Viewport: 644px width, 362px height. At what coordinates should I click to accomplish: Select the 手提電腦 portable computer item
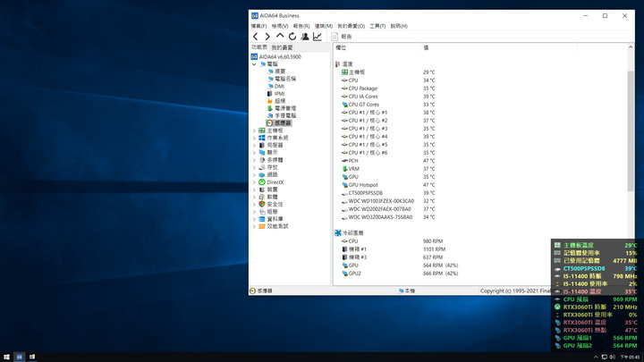click(282, 115)
